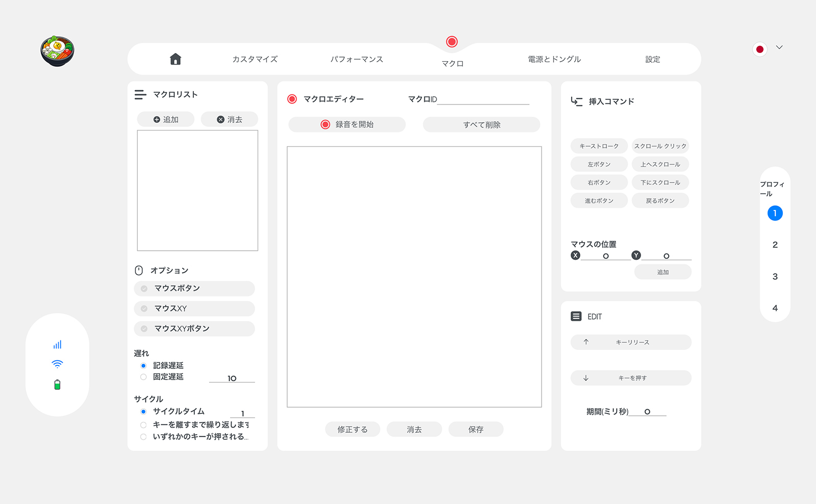Screen dimensions: 816x504
Task: Click the Wi-Fi status icon
Action: coord(57,364)
